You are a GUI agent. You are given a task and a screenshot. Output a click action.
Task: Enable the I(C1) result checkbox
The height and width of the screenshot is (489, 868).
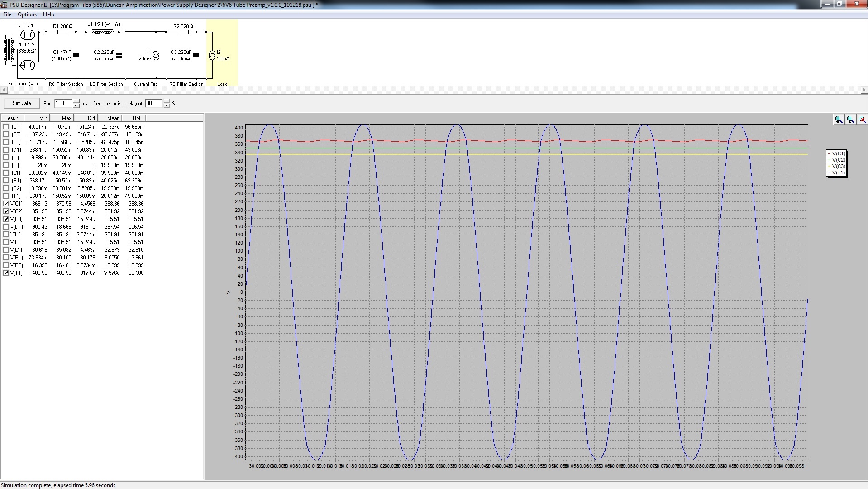click(6, 127)
